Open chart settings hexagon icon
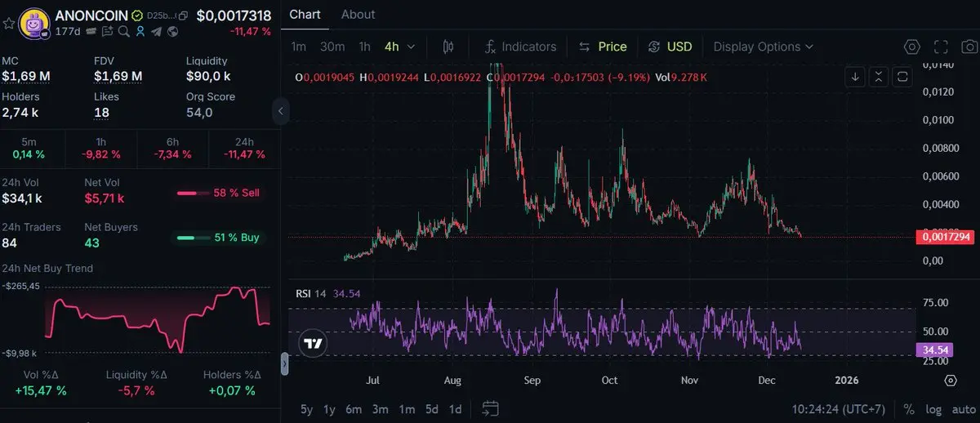 pos(911,47)
